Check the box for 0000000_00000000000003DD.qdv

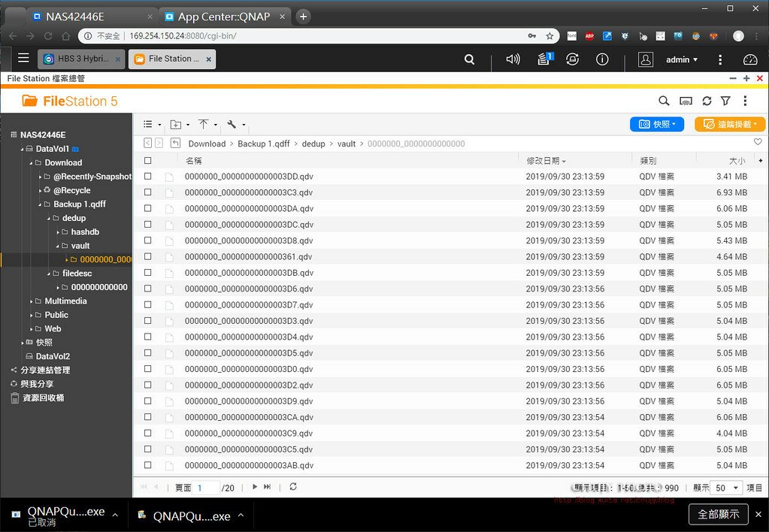(147, 176)
